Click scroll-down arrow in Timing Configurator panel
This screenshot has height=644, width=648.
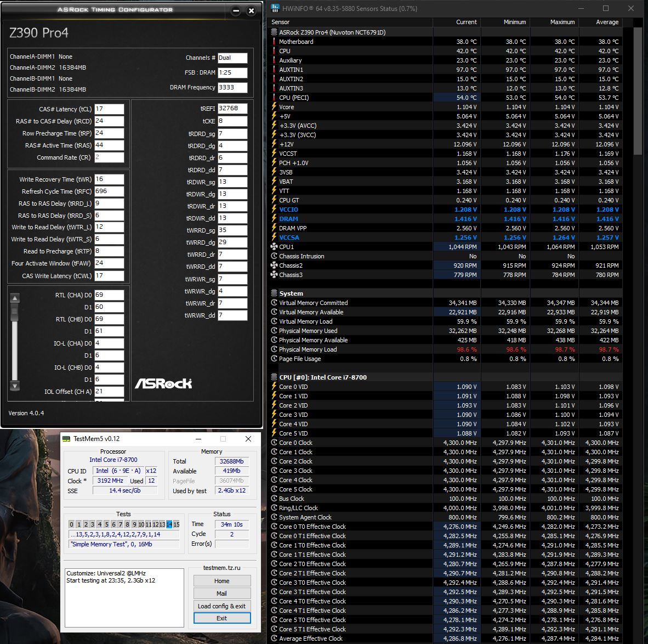coord(15,386)
